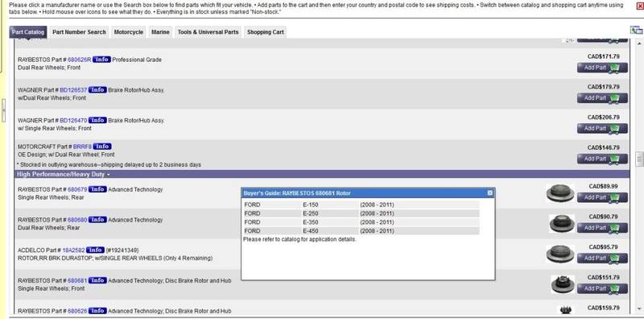Click the vertical scrollbar thumb

coord(639,159)
